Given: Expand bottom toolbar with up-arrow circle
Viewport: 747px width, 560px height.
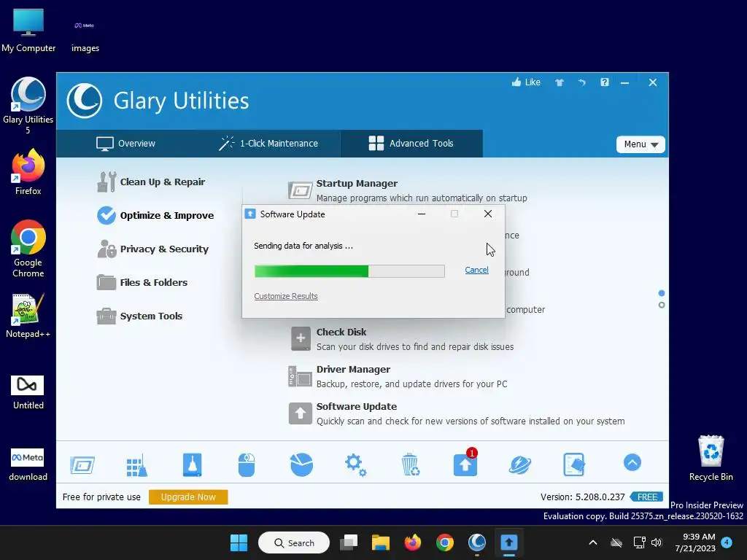Looking at the screenshot, I should tap(632, 462).
